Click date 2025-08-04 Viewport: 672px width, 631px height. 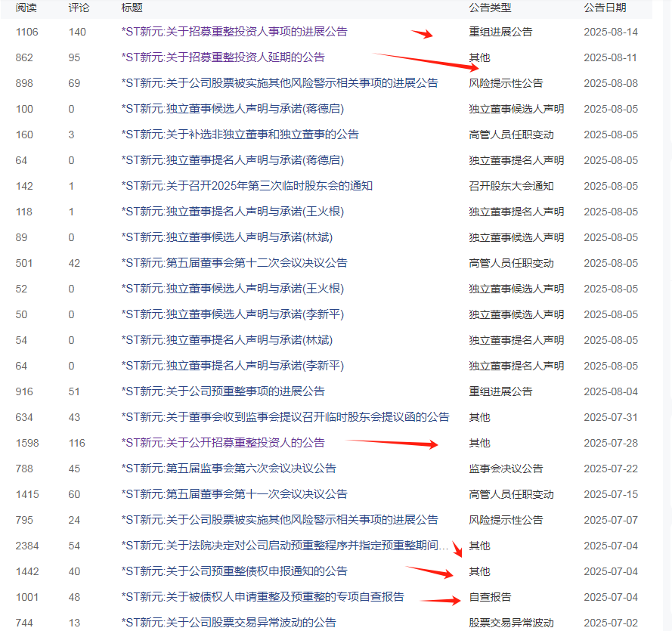[611, 392]
